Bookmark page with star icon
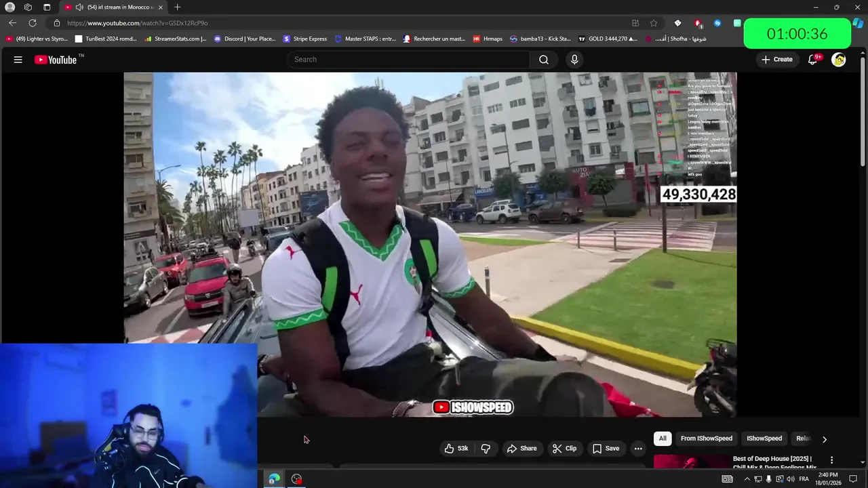Screen dimensions: 868x488 click(654, 23)
